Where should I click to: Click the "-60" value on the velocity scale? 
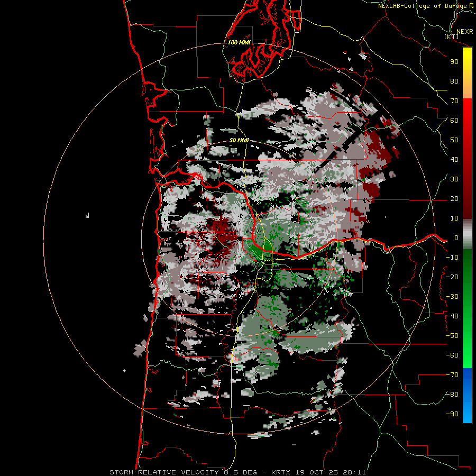click(452, 355)
